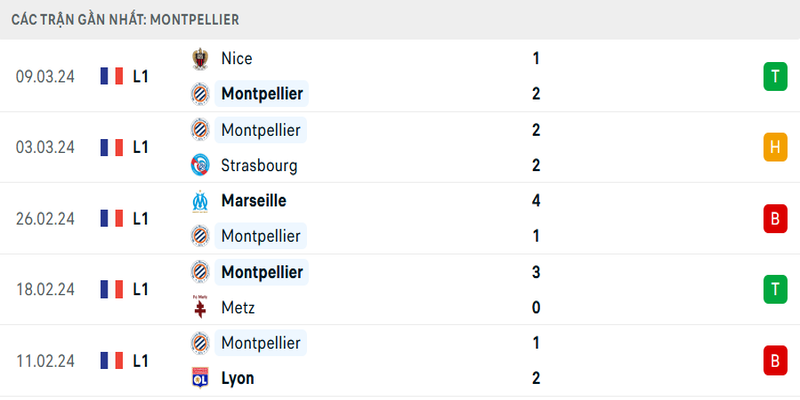Open the Lyon team link

click(238, 378)
